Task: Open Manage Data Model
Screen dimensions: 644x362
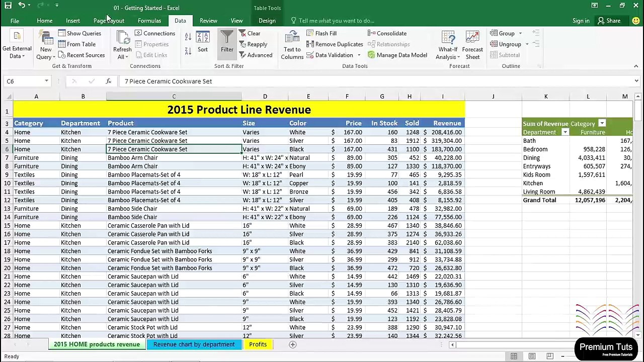Action: [397, 55]
